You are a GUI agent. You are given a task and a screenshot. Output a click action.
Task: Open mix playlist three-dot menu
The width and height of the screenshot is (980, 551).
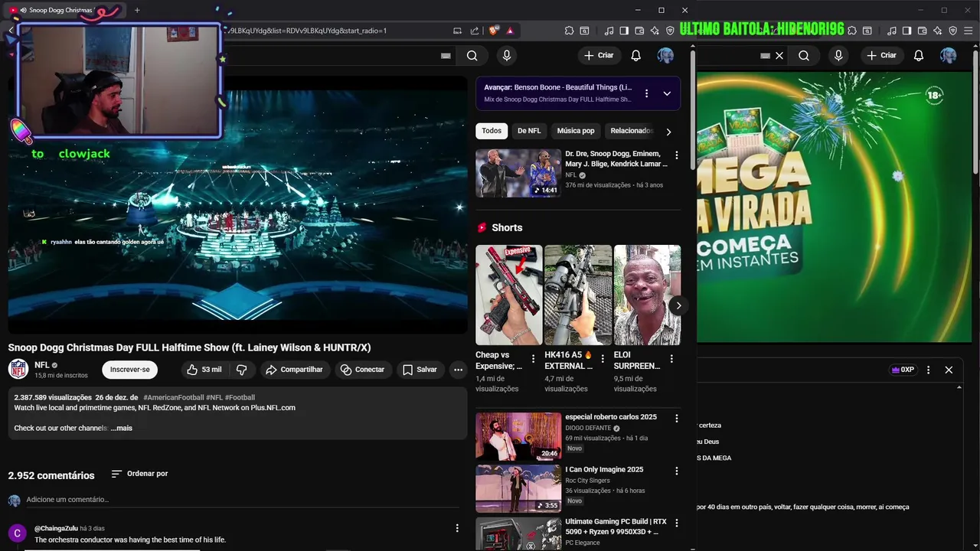646,93
